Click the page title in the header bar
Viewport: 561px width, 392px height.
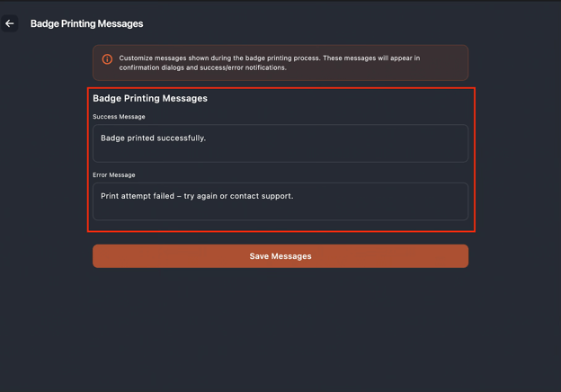[86, 23]
